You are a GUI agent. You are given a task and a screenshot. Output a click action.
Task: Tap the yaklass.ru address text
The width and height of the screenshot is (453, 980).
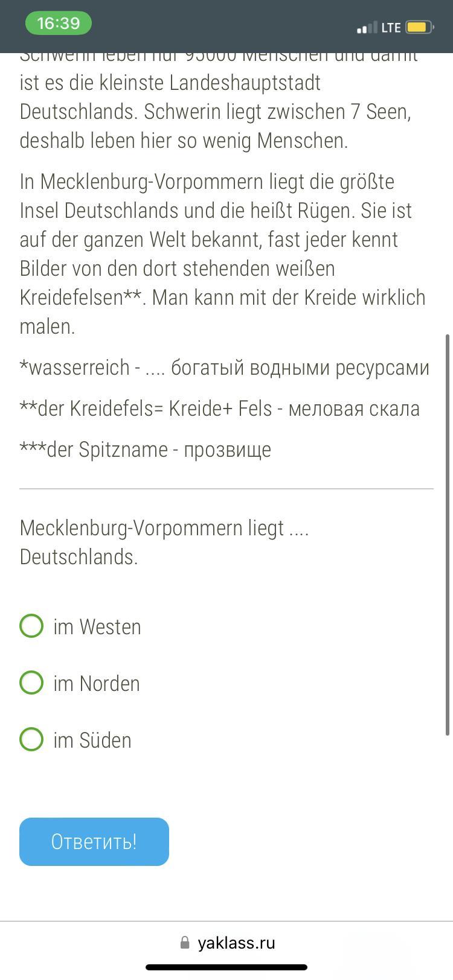pyautogui.click(x=236, y=943)
